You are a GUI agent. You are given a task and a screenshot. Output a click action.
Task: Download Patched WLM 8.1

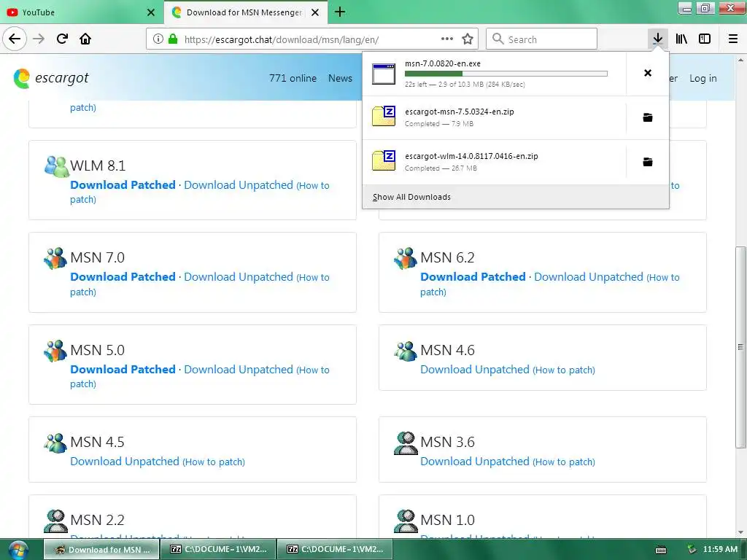pyautogui.click(x=123, y=184)
